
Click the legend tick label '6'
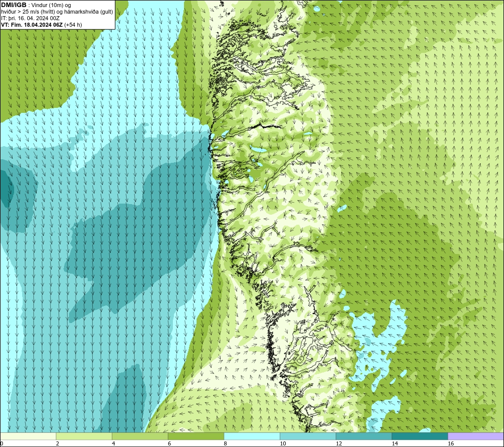click(169, 444)
